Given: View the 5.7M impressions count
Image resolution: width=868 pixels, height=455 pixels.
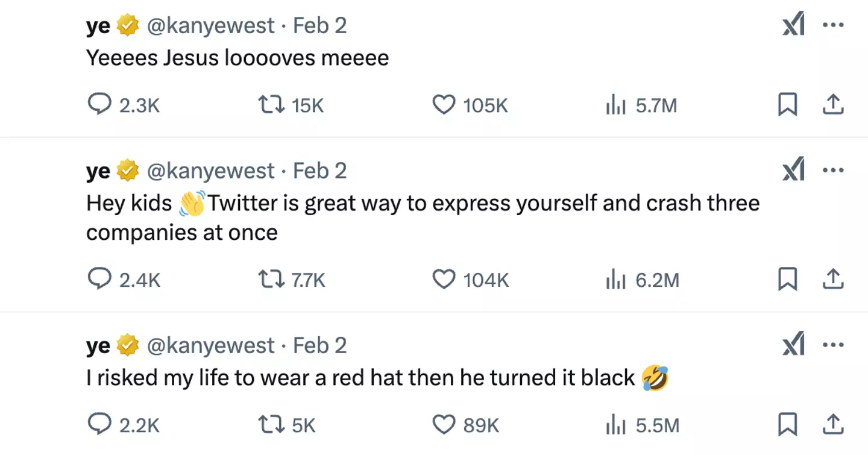Looking at the screenshot, I should pos(657,105).
